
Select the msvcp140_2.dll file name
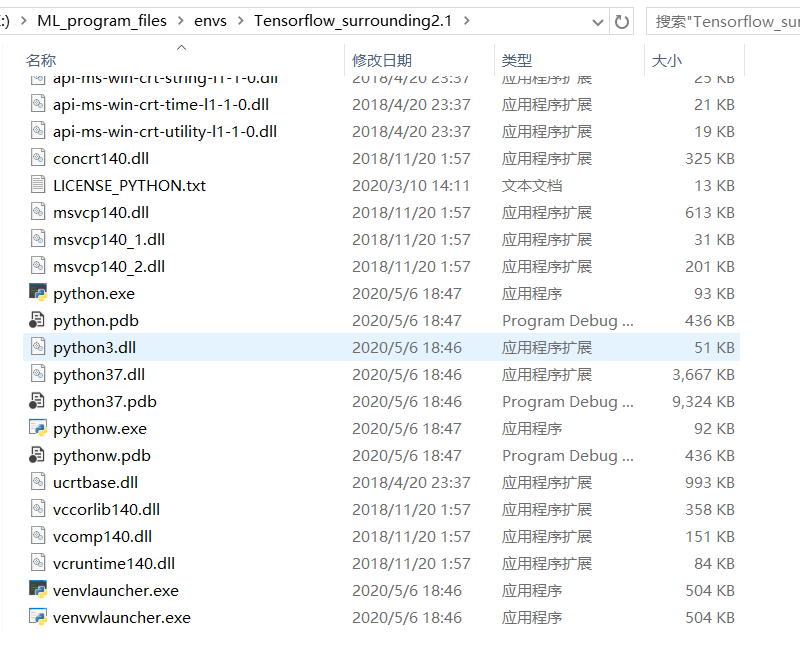click(x=109, y=267)
